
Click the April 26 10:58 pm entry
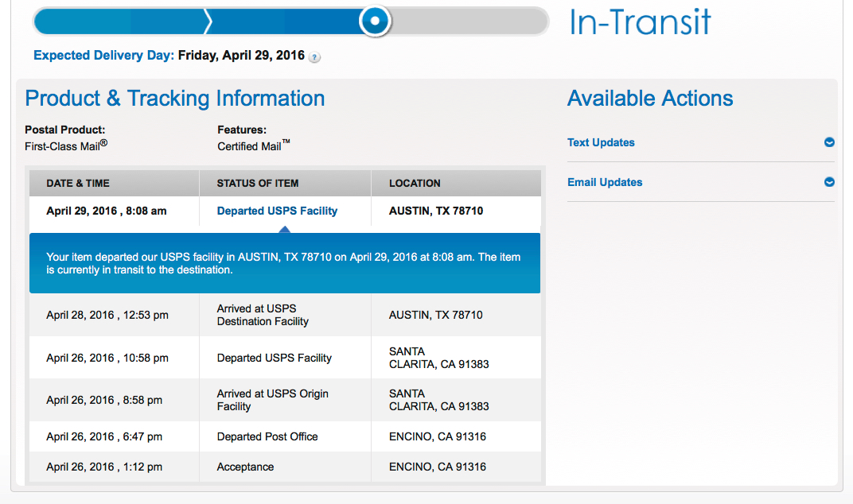click(107, 358)
